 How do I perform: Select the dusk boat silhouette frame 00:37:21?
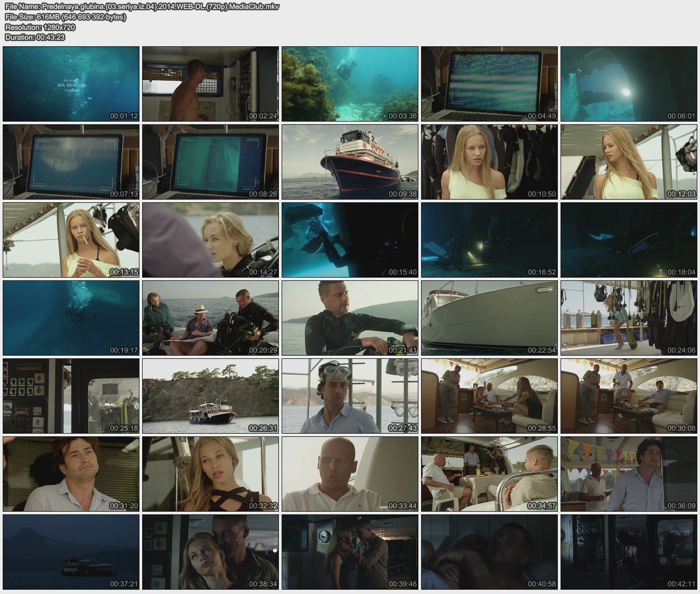tap(71, 552)
